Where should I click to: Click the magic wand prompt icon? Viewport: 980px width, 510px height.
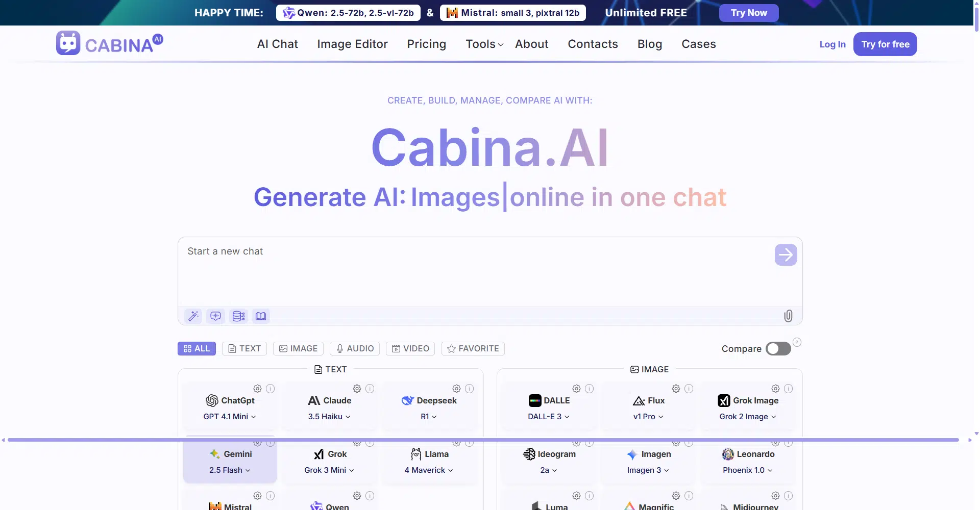point(193,316)
